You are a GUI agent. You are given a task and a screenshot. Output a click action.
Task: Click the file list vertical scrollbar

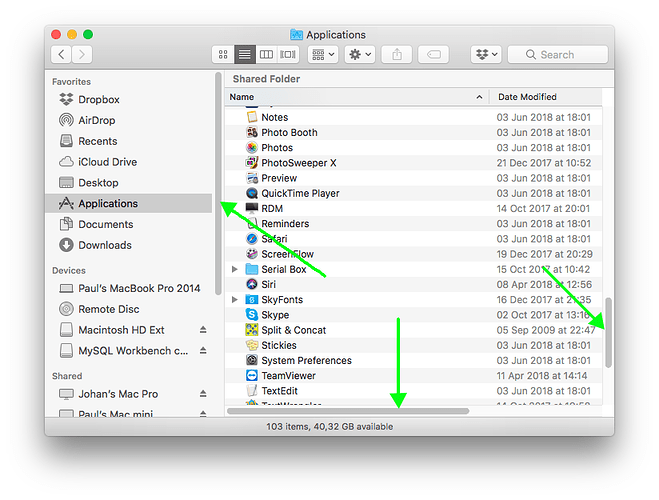(608, 332)
